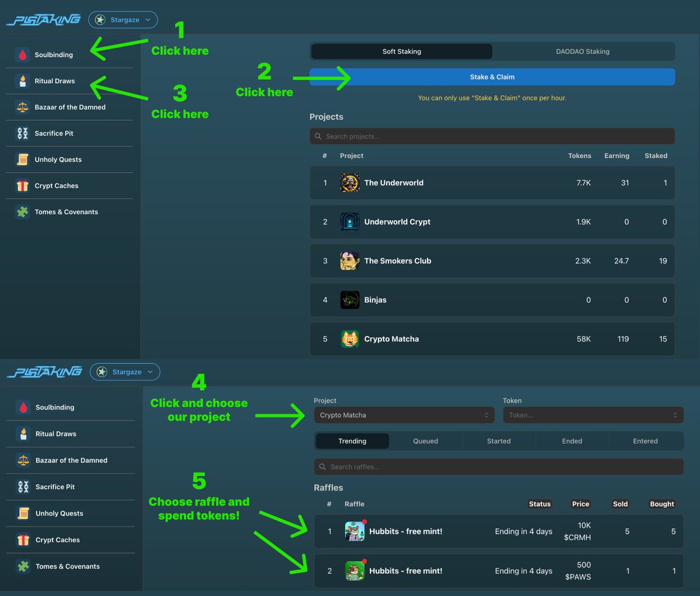Click Crypt Caches gift icon on the Raffles screen

(23, 540)
